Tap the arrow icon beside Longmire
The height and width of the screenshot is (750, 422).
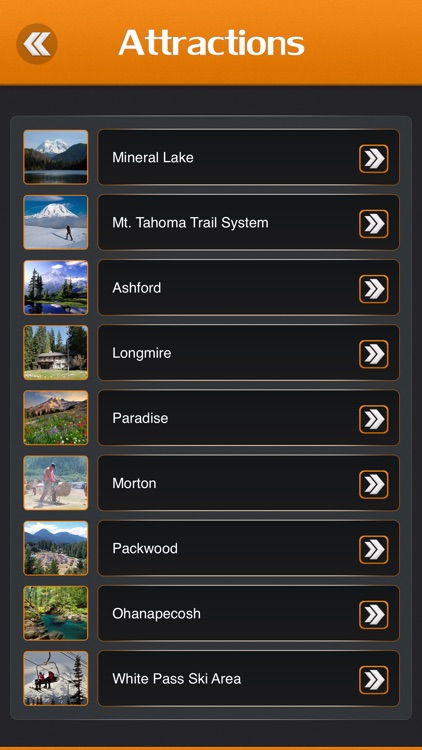pyautogui.click(x=374, y=354)
